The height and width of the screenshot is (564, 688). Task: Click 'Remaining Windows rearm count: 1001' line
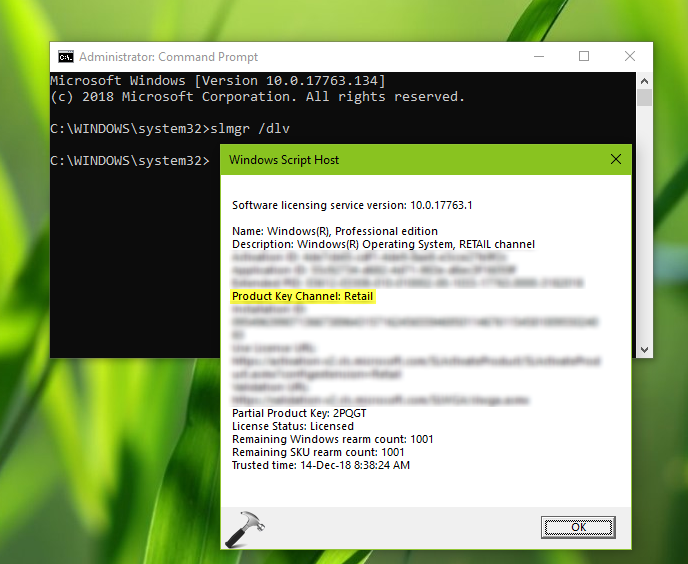click(333, 439)
